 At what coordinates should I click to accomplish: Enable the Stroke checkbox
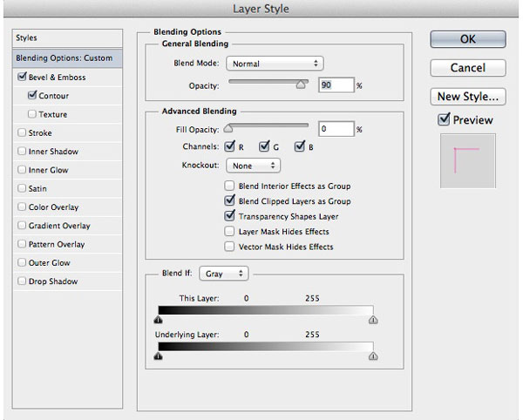pos(22,132)
